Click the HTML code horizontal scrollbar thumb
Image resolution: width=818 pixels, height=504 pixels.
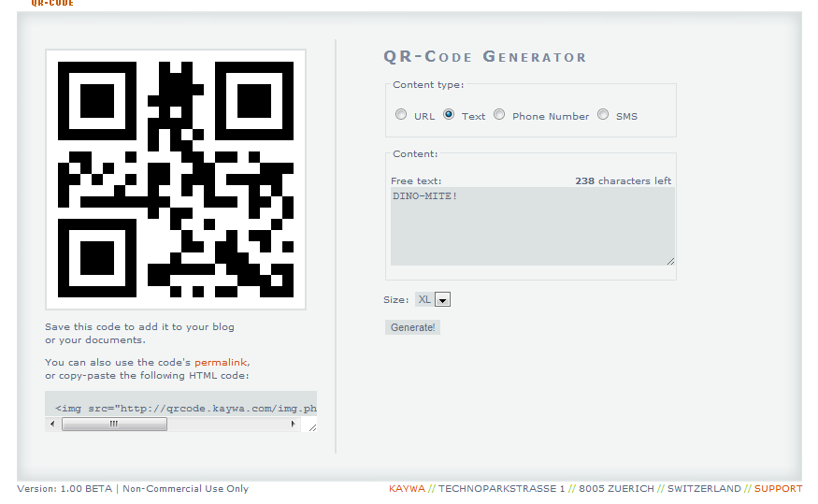pyautogui.click(x=114, y=425)
